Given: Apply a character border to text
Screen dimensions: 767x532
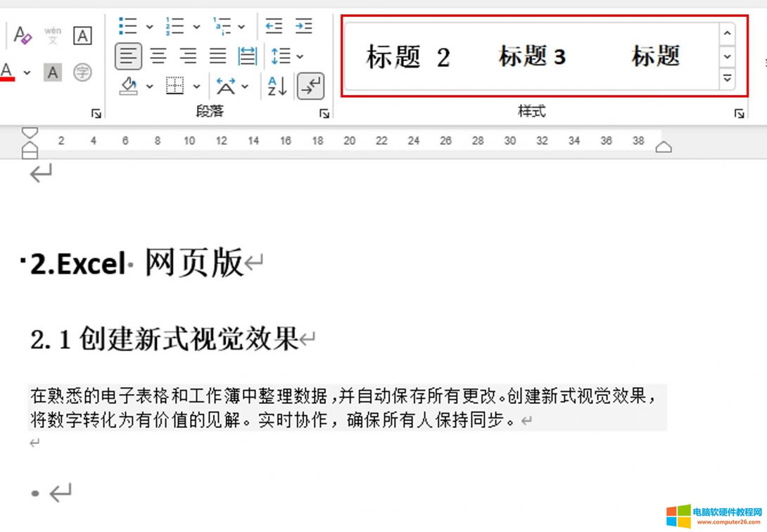Looking at the screenshot, I should coord(82,34).
